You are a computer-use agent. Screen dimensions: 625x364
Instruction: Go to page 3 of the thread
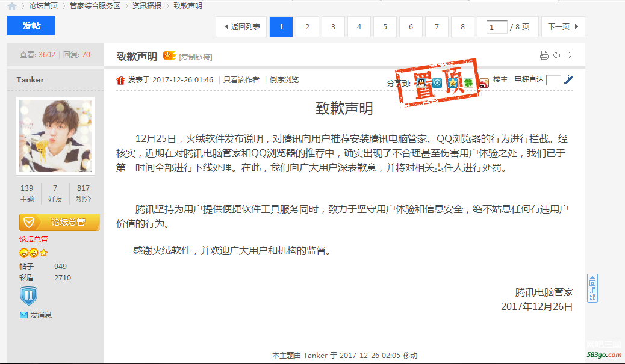(333, 26)
